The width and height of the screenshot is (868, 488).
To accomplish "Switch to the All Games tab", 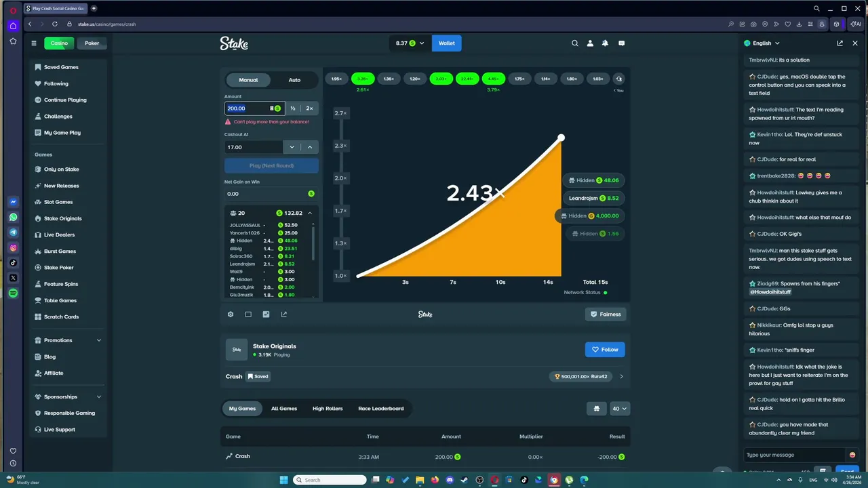I will (x=284, y=409).
